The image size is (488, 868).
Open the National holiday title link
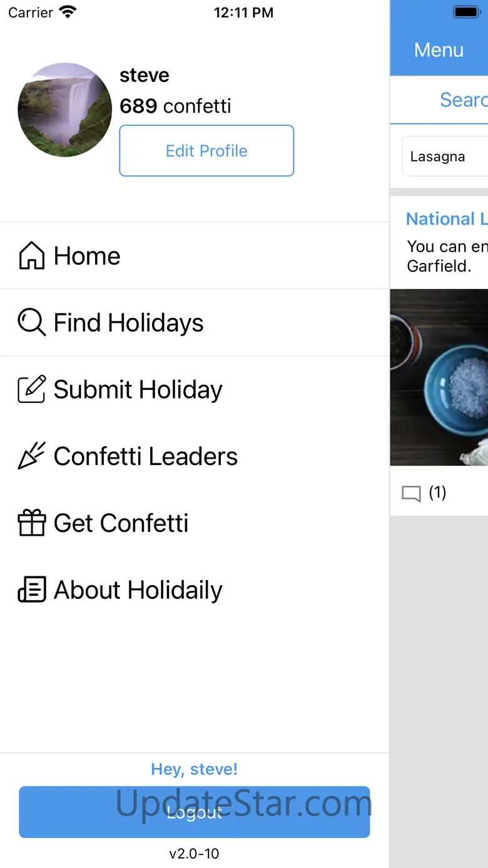(447, 219)
